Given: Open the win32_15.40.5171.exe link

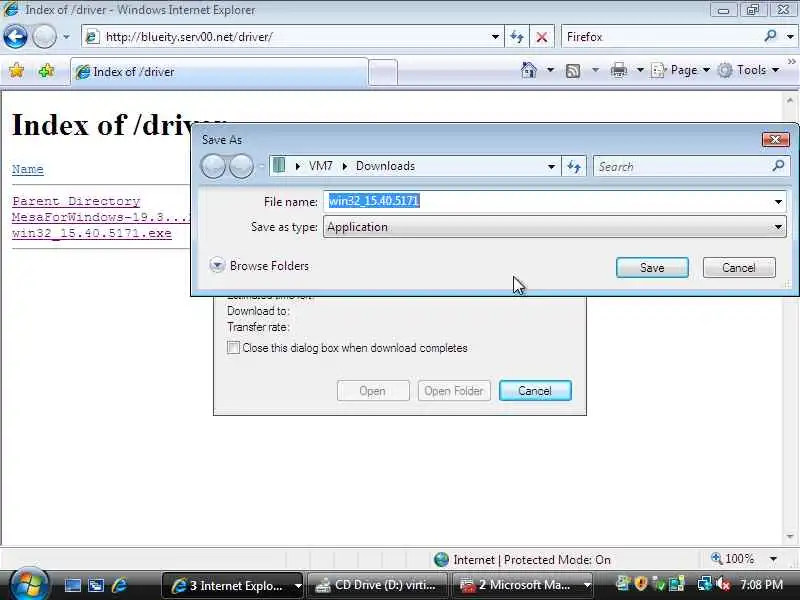Looking at the screenshot, I should click(92, 234).
